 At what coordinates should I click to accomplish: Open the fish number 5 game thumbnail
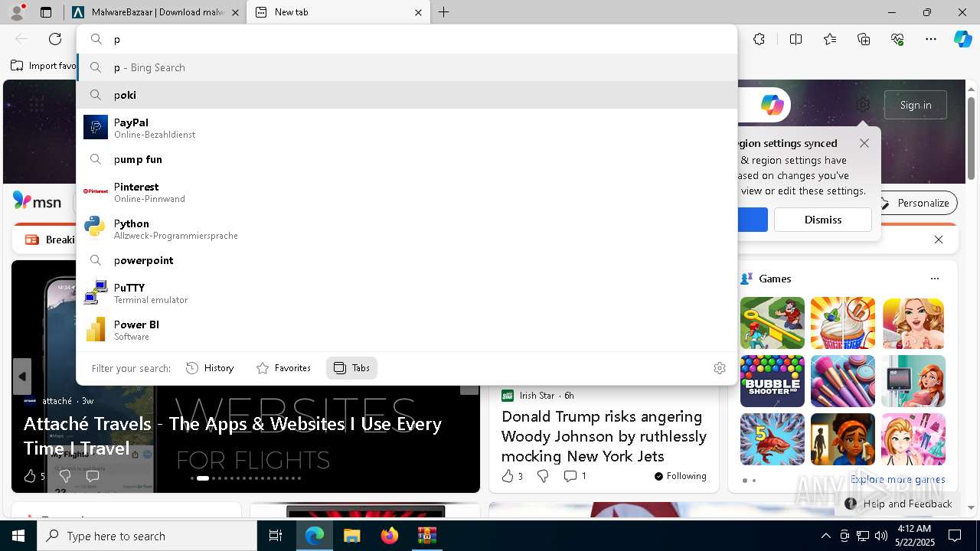pyautogui.click(x=772, y=439)
